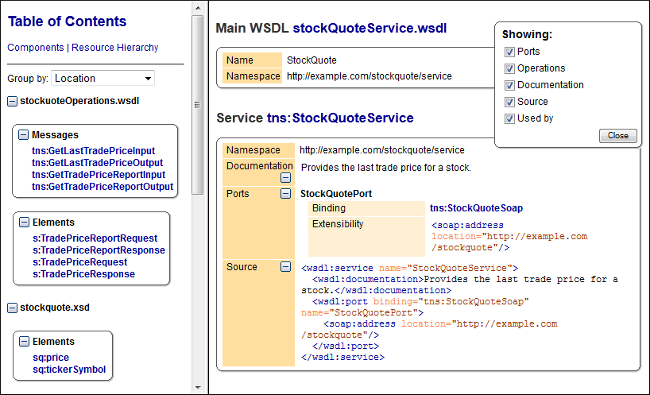650x395 pixels.
Task: Collapse the Messages box minus icon
Action: tap(24, 135)
